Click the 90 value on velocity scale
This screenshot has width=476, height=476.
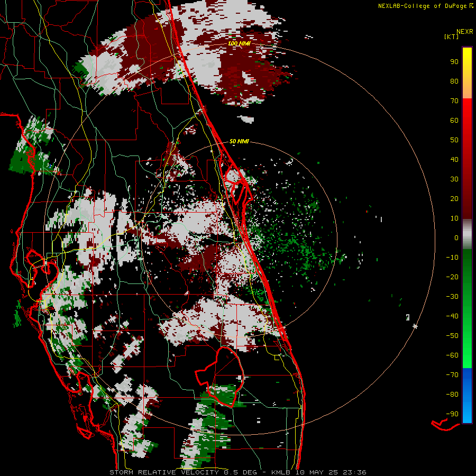[x=454, y=62]
